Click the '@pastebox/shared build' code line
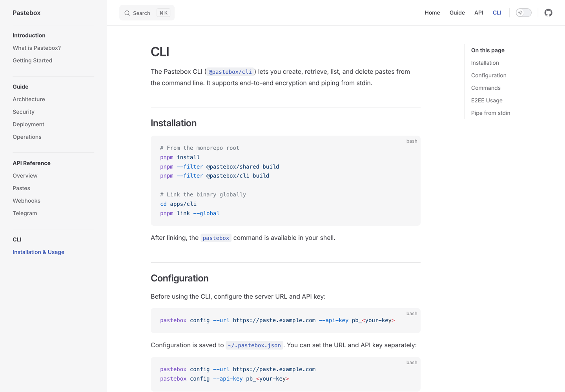 pos(219,167)
